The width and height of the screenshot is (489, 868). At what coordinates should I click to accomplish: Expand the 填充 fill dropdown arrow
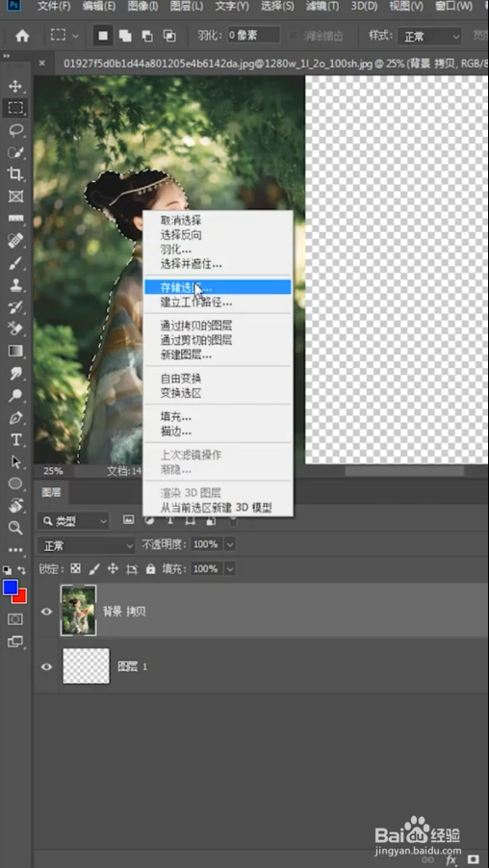(230, 568)
